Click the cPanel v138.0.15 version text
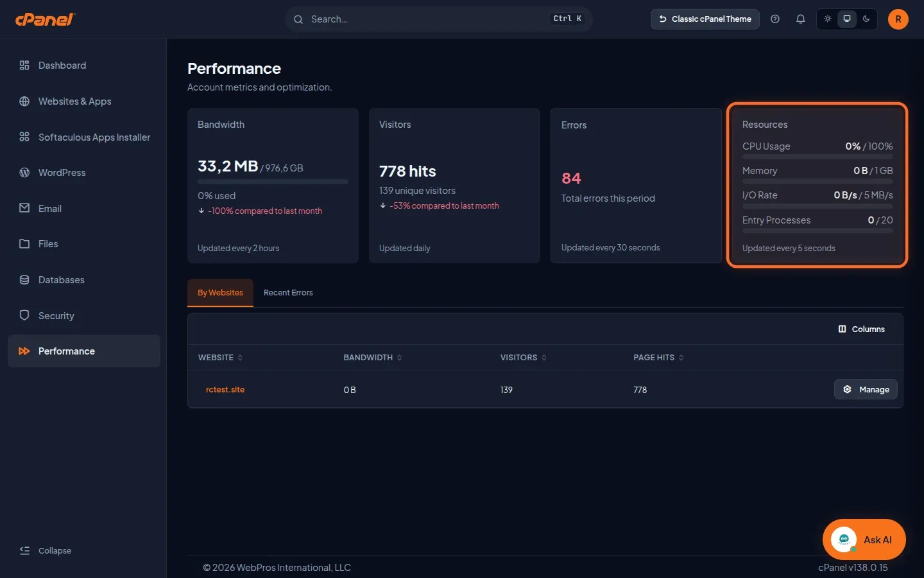The image size is (924, 578). coord(853,568)
